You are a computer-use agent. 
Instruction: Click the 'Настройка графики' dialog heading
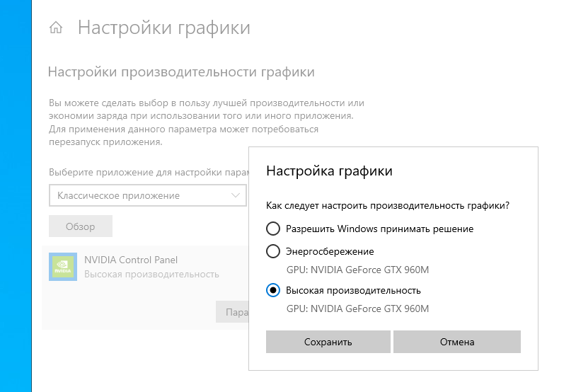[x=329, y=171]
